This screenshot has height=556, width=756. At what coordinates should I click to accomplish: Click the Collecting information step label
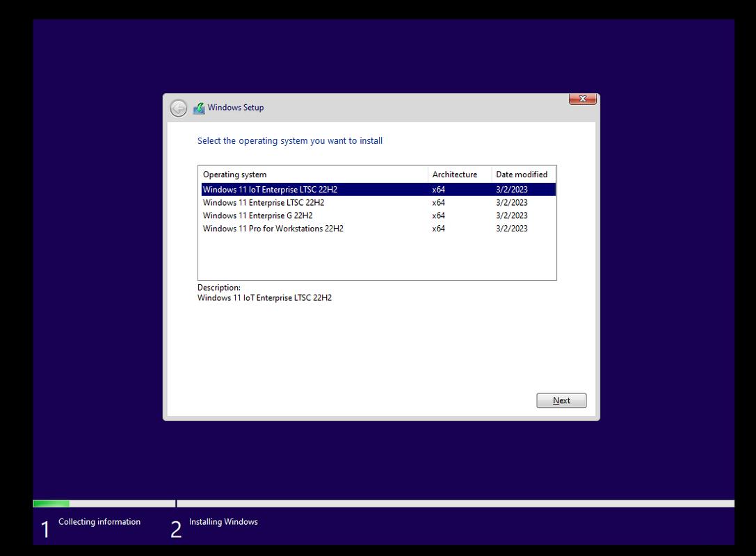click(99, 522)
